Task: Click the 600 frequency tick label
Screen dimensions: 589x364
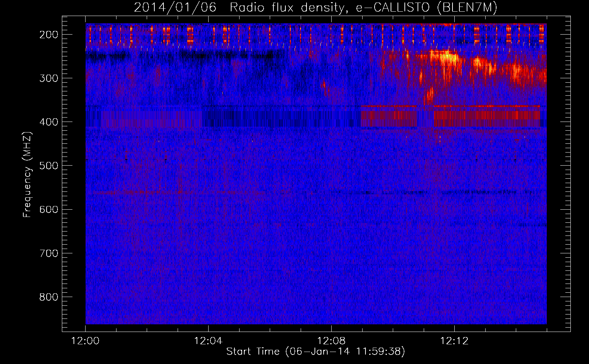Action: [49, 209]
